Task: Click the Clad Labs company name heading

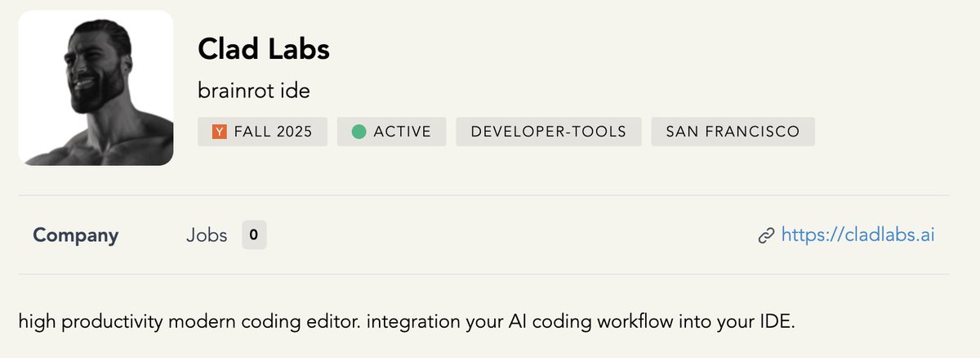Action: pos(264,50)
